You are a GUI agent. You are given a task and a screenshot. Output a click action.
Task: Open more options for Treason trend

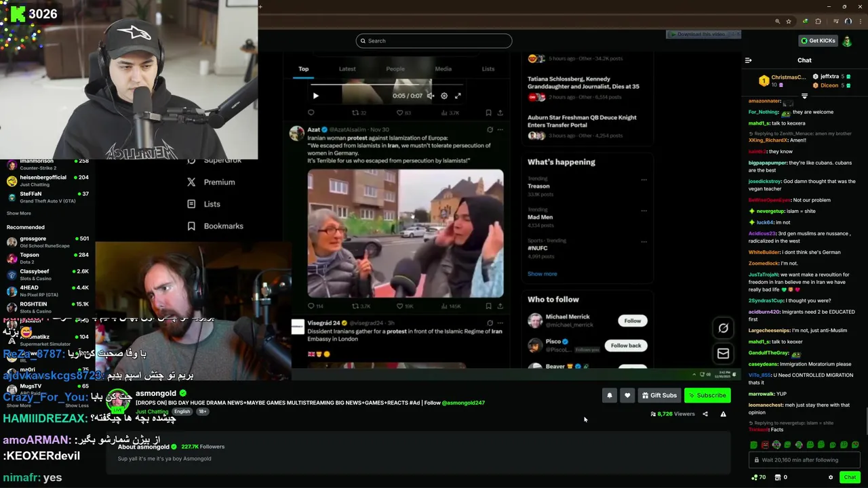[x=644, y=180]
